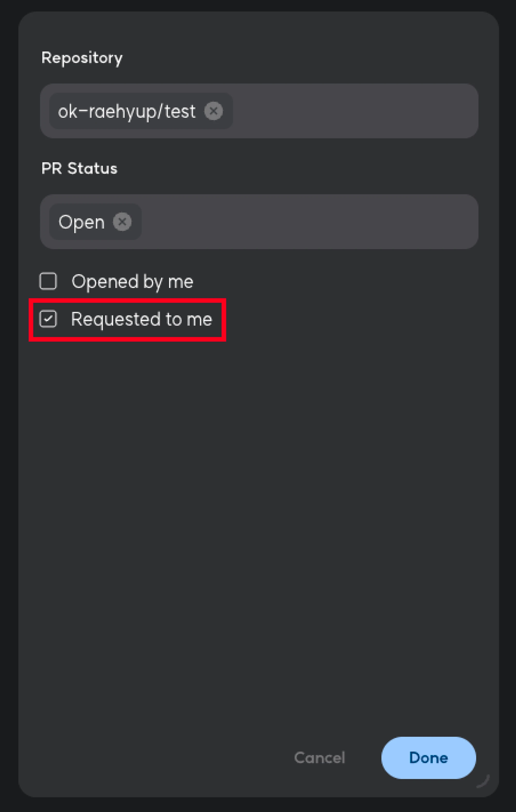Cancel the filter dialog
Viewport: 516px width, 812px height.
[319, 758]
